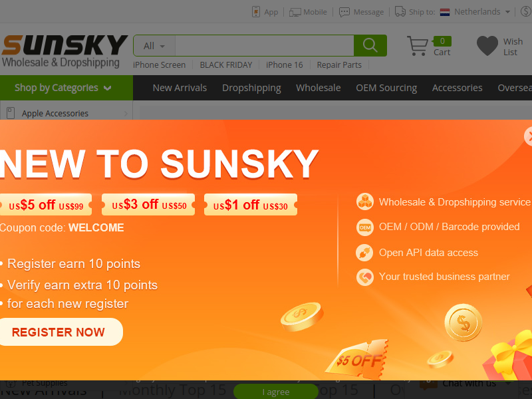Select OEM Sourcing in navigation bar
This screenshot has height=399, width=532.
(386, 88)
